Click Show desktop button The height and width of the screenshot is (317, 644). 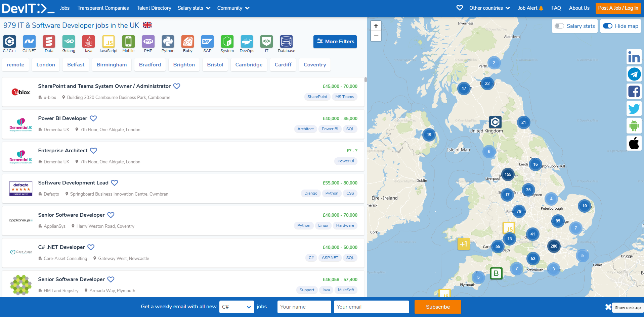pyautogui.click(x=628, y=308)
